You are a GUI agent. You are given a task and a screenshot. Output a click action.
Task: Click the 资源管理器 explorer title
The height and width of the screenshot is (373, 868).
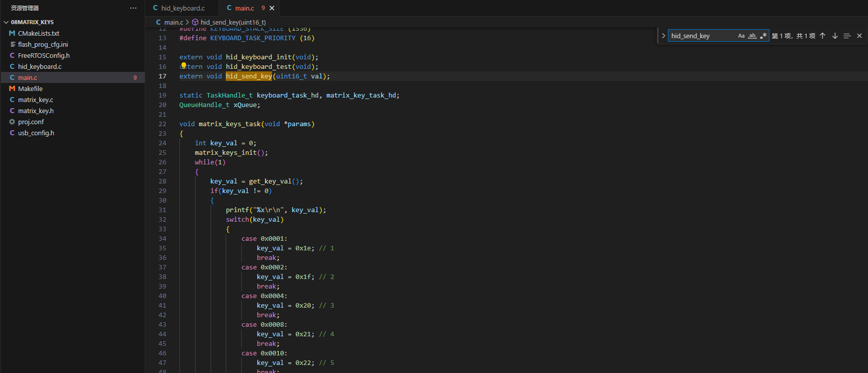(x=25, y=8)
